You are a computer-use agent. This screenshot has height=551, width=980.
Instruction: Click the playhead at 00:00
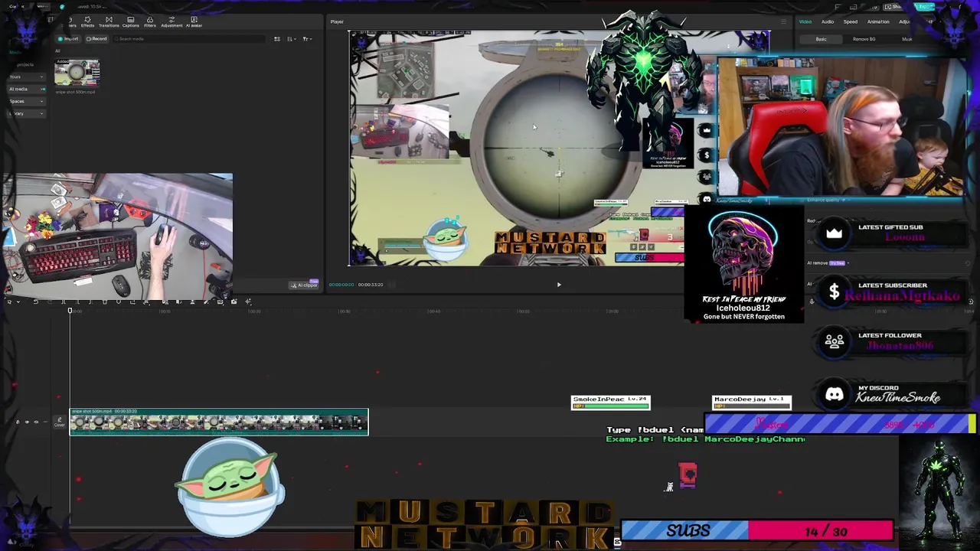pos(70,310)
